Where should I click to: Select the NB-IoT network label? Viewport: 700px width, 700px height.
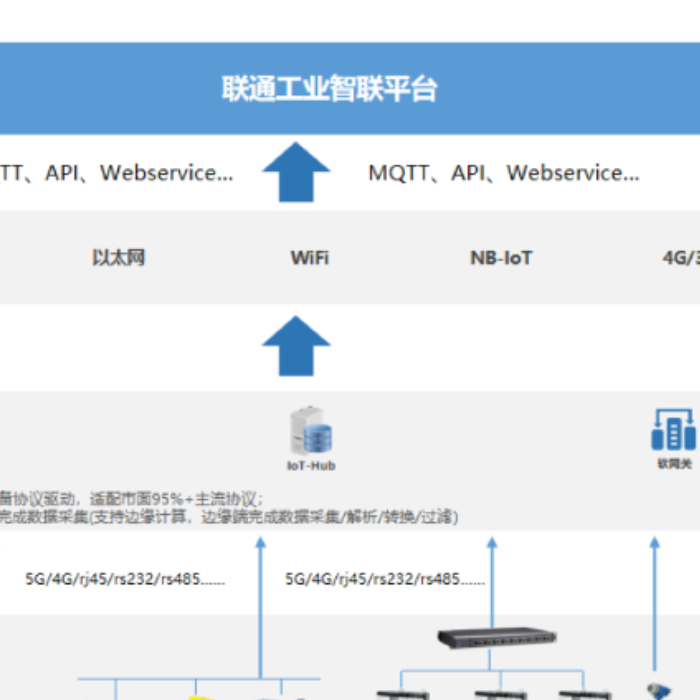coord(501,258)
